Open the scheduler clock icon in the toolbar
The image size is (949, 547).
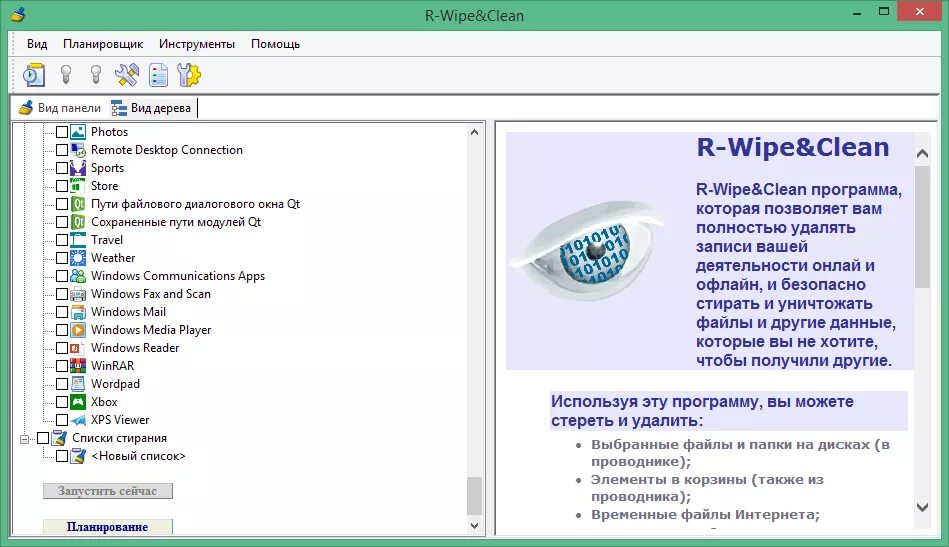pyautogui.click(x=34, y=75)
